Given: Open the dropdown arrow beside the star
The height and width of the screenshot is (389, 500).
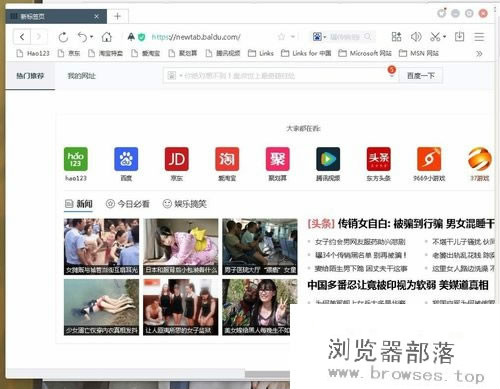Looking at the screenshot, I should tap(293, 37).
